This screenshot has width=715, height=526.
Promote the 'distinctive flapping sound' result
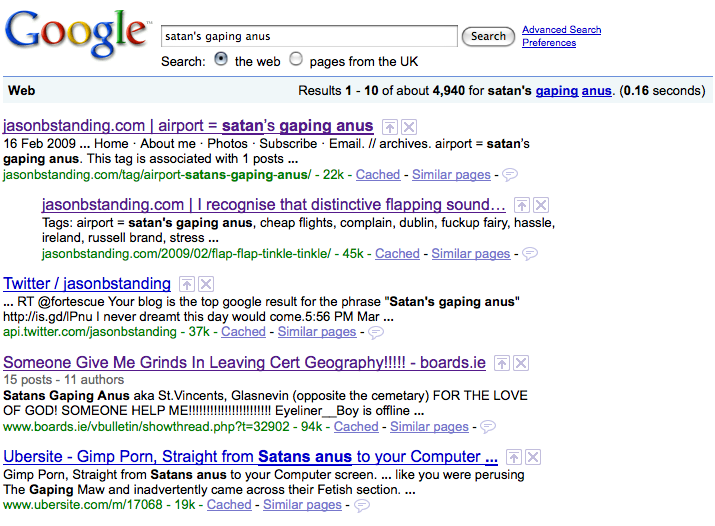coord(522,205)
